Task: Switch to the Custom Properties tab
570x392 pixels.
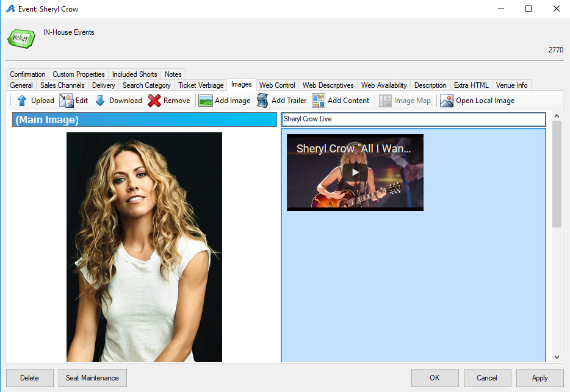Action: coord(79,74)
